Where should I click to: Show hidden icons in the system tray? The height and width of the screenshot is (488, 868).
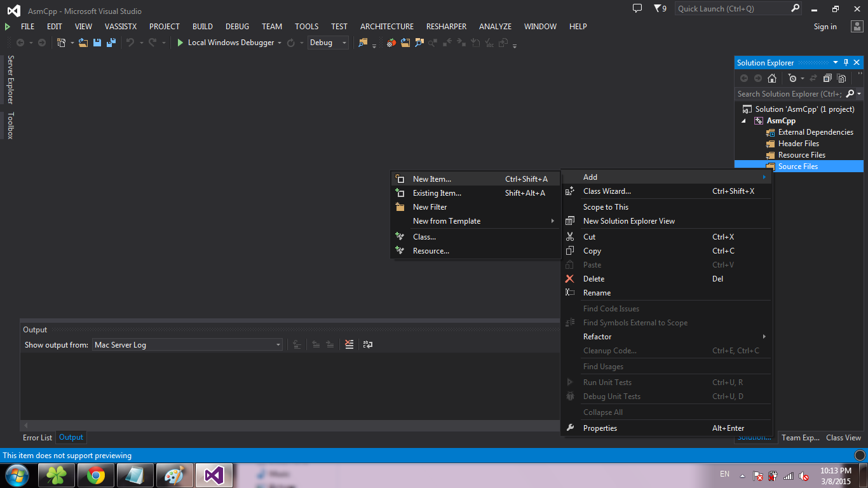(x=742, y=475)
